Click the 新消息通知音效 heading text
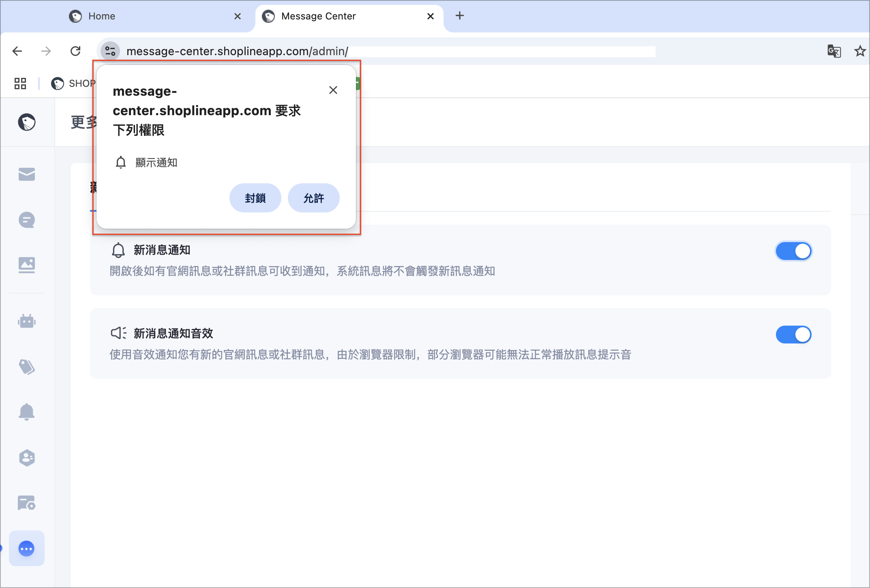870x588 pixels. [174, 333]
